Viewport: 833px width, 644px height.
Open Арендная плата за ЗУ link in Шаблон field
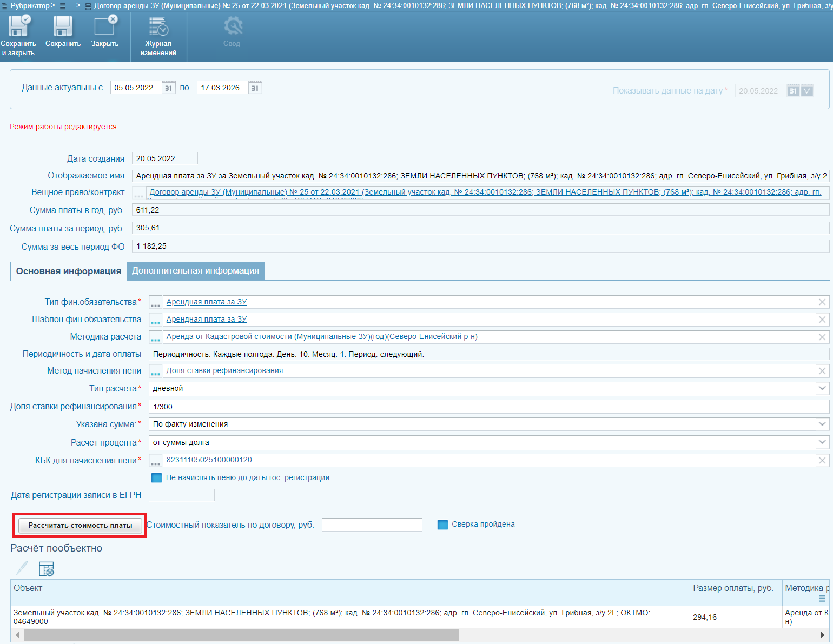[x=207, y=320]
